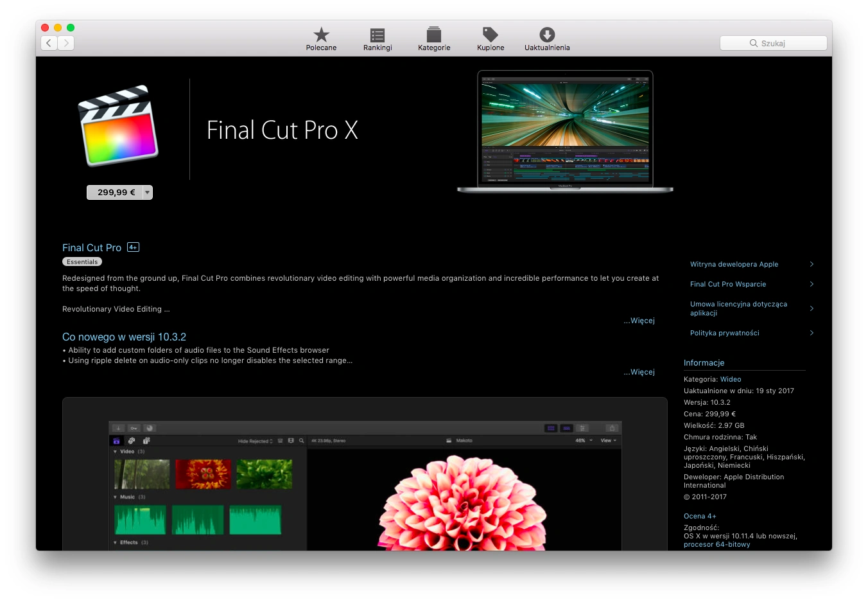Collapse the Effects (3) group in screenshot

(115, 543)
